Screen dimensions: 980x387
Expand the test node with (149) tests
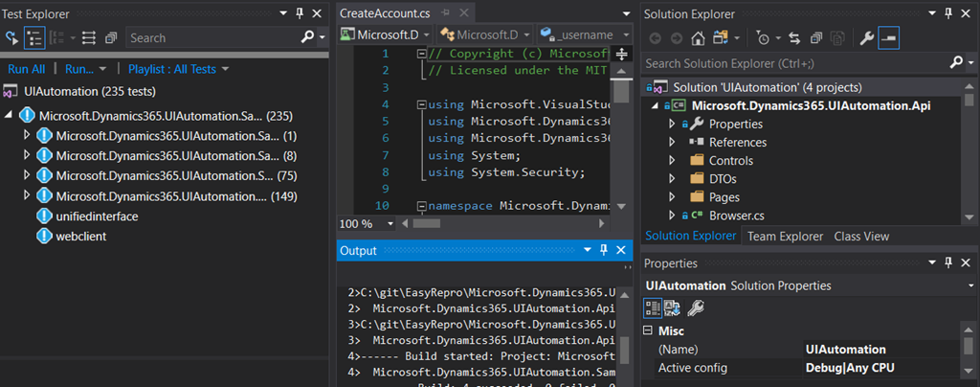point(26,195)
